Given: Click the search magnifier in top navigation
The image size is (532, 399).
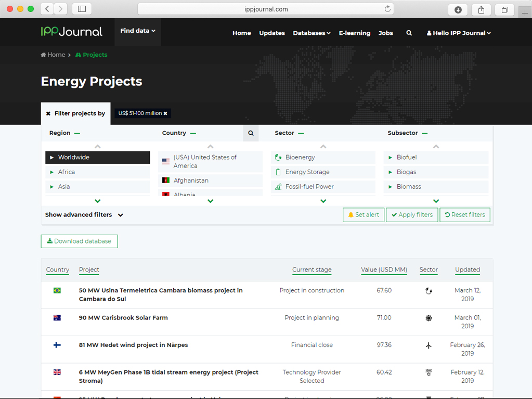Looking at the screenshot, I should pyautogui.click(x=409, y=33).
